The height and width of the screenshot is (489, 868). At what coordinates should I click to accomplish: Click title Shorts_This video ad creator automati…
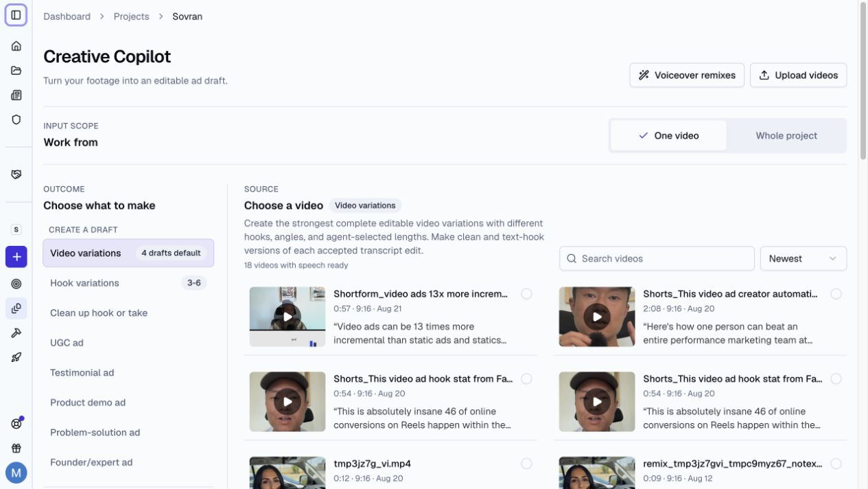pos(730,294)
